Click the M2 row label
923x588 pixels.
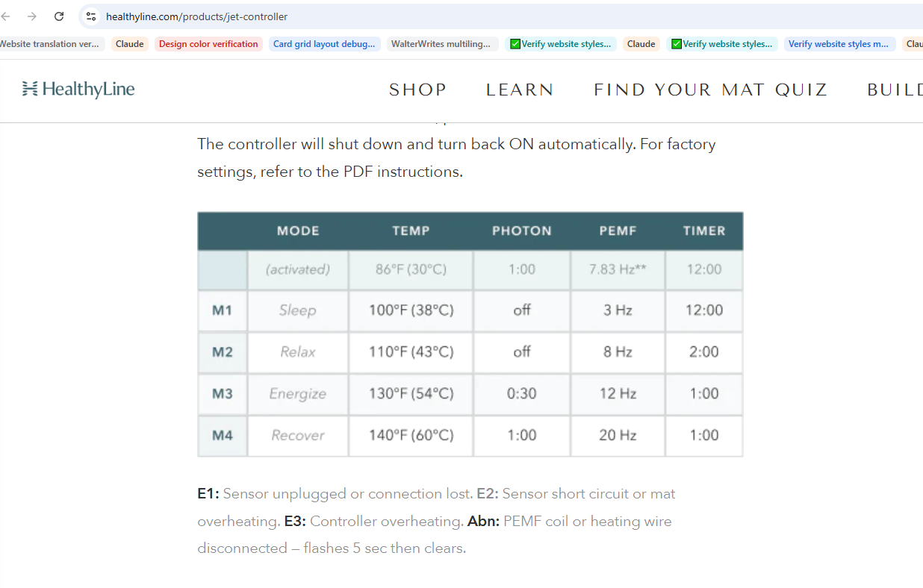[x=223, y=352]
